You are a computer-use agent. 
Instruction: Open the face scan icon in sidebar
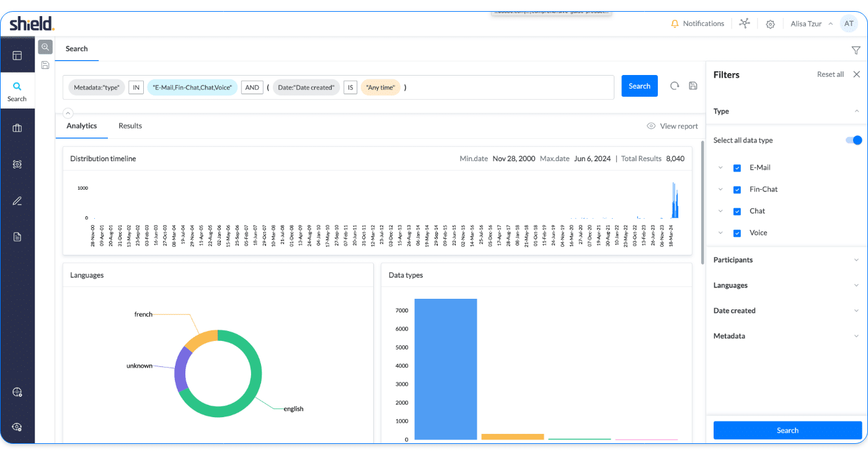[17, 164]
